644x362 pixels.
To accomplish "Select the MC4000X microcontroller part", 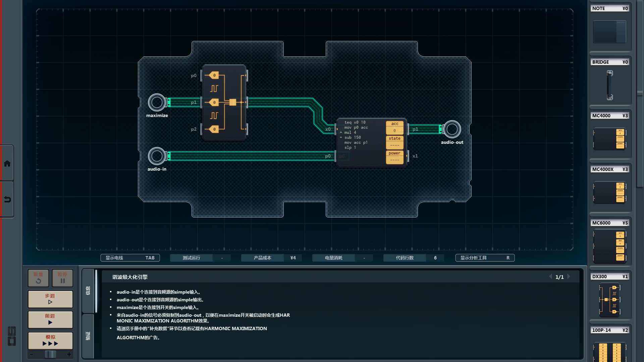I will (x=609, y=192).
